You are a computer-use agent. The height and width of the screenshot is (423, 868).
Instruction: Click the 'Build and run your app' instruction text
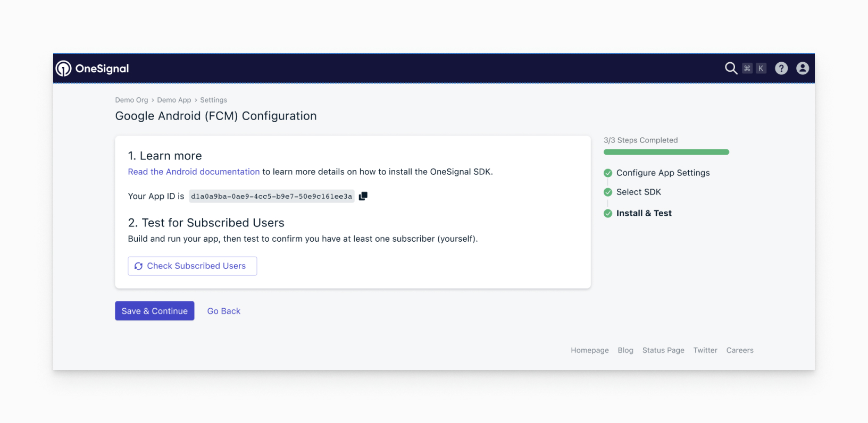click(303, 239)
